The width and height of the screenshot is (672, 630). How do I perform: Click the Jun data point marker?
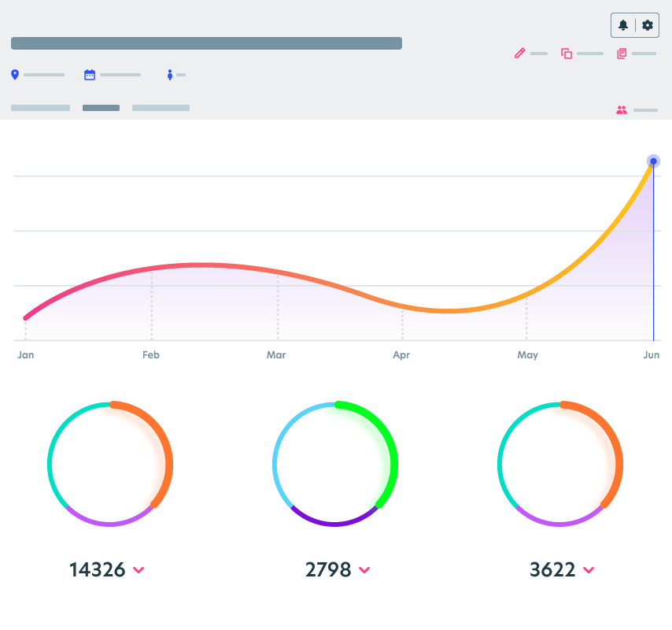pos(653,161)
